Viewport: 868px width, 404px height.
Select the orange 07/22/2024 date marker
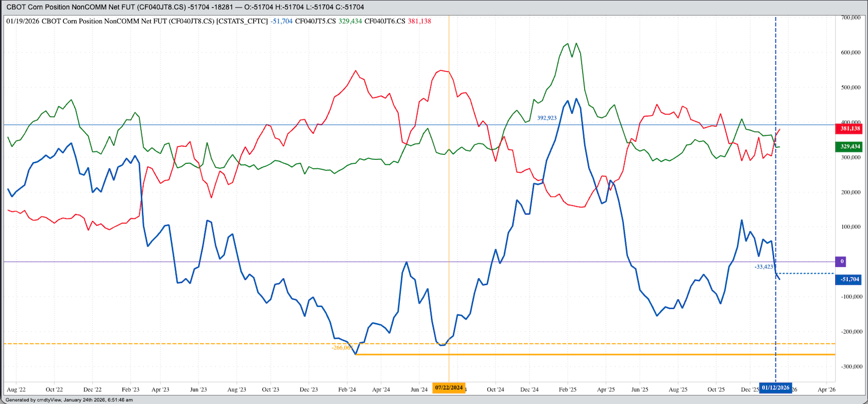tap(449, 388)
